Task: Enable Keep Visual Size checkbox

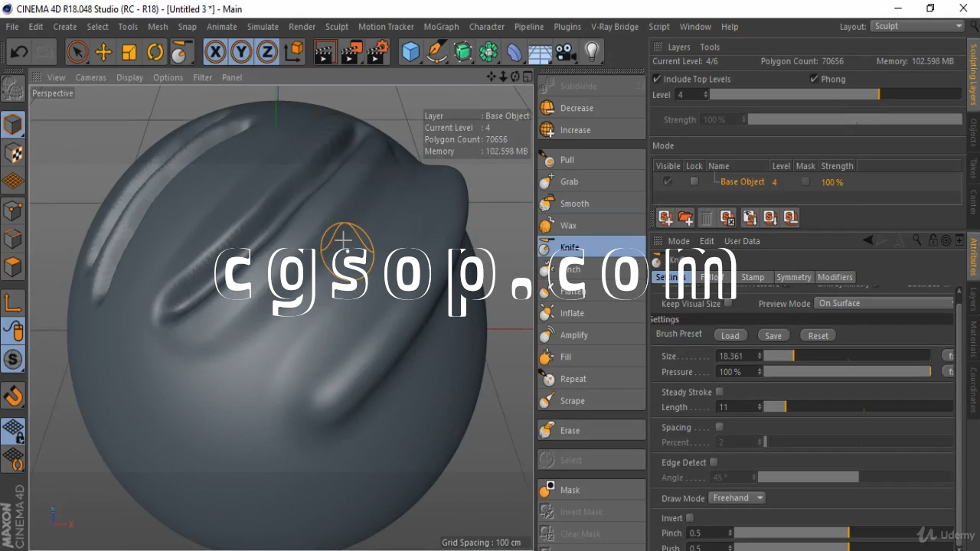Action: pos(728,303)
